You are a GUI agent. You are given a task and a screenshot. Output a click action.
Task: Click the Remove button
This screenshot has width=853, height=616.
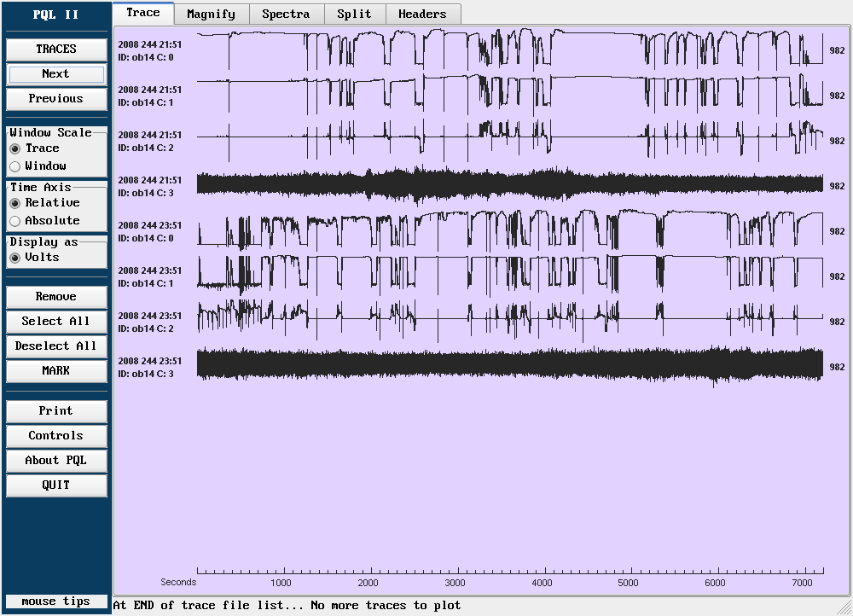[56, 297]
